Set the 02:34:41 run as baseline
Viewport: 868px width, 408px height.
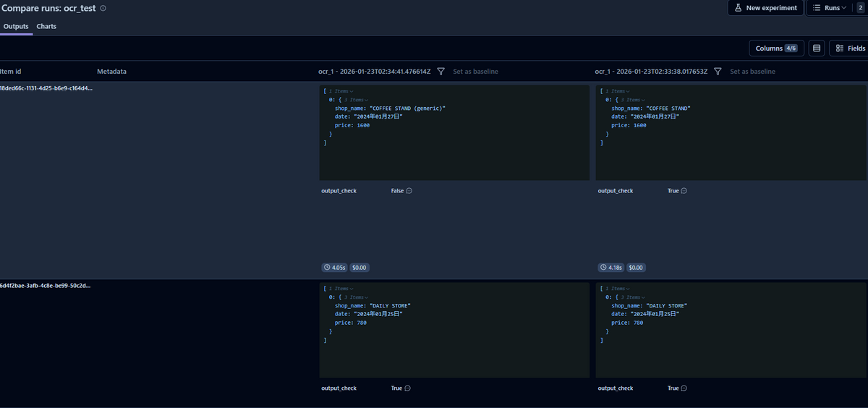(475, 72)
